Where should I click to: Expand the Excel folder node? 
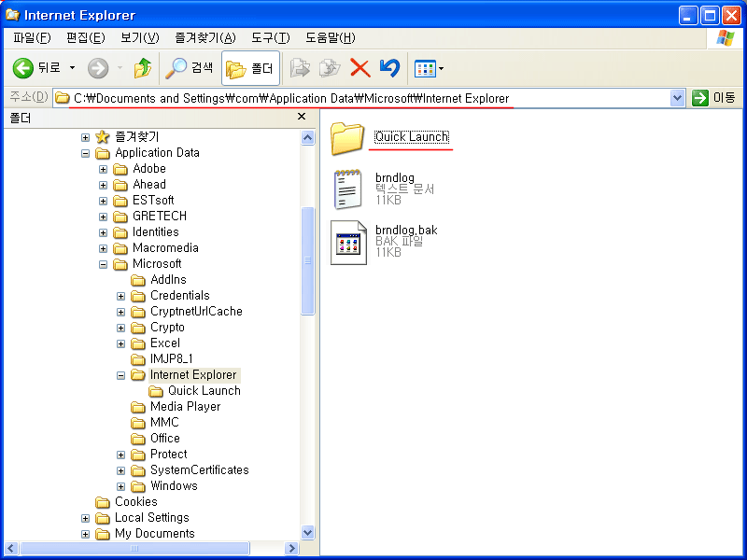point(121,343)
